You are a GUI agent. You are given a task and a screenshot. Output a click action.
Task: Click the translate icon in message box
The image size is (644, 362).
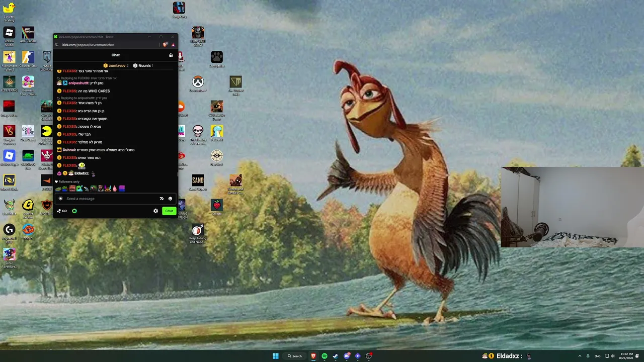[x=162, y=199]
